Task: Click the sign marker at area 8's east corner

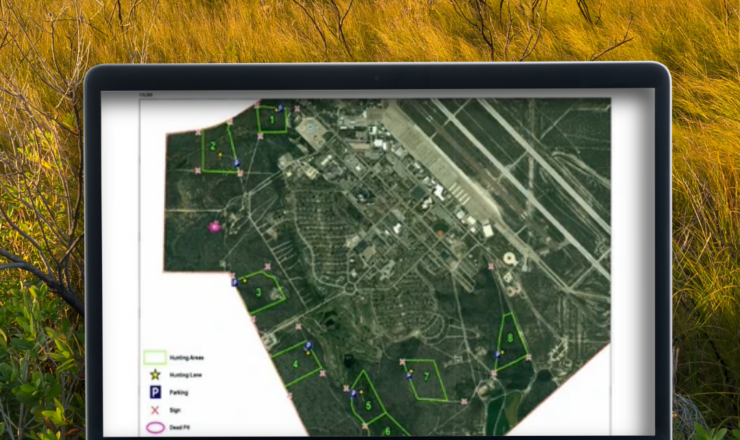Action: pos(528,357)
